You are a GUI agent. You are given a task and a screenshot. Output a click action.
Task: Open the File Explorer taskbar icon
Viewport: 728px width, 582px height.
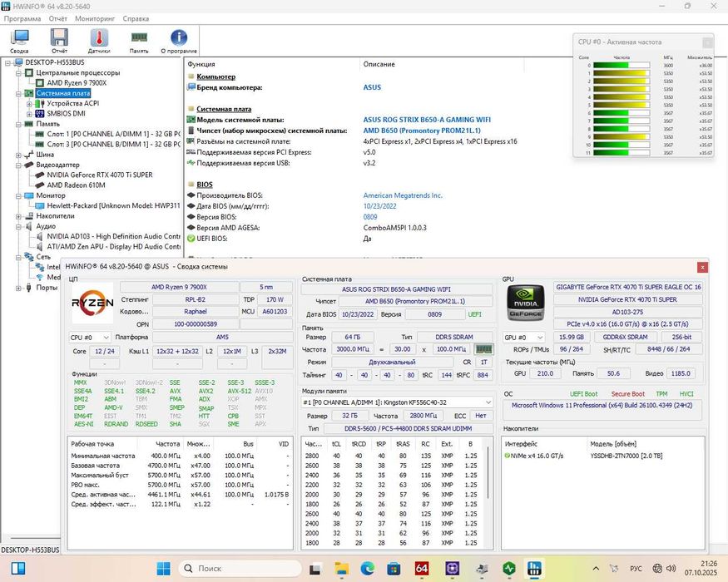coord(342,568)
